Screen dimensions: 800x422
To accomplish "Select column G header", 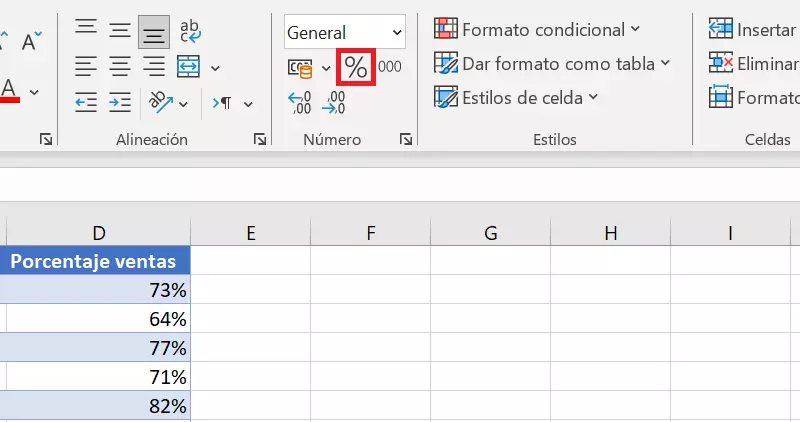I will [490, 233].
